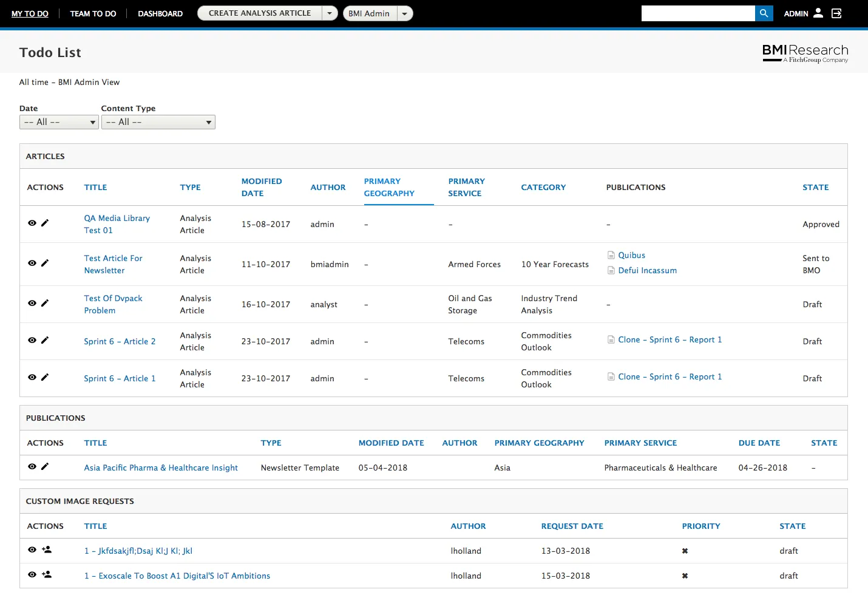Switch to Team To Do tab
The height and width of the screenshot is (609, 868).
click(x=93, y=13)
